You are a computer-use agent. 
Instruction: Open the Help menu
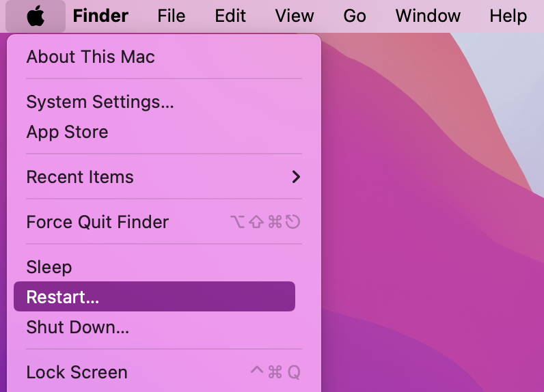point(508,16)
